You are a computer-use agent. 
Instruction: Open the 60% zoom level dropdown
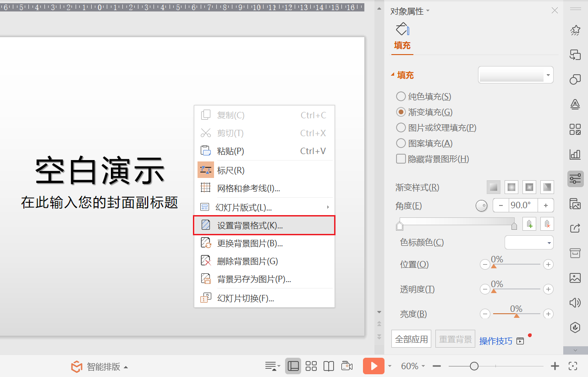(413, 366)
